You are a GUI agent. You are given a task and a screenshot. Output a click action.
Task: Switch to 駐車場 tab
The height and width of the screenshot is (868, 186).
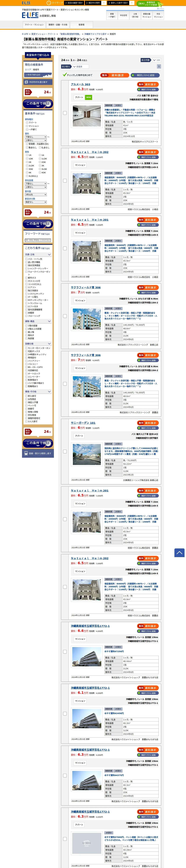click(x=81, y=25)
